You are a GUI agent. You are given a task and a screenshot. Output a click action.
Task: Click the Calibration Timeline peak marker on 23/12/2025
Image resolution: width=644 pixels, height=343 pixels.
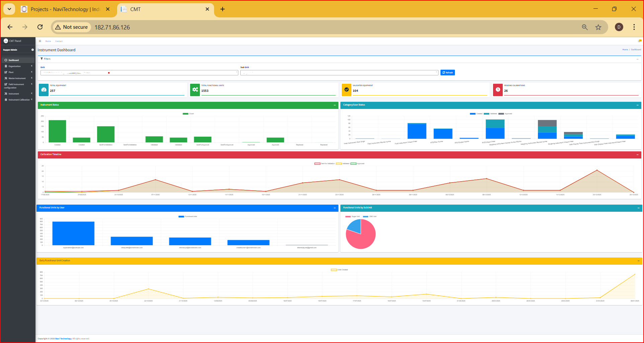[597, 170]
